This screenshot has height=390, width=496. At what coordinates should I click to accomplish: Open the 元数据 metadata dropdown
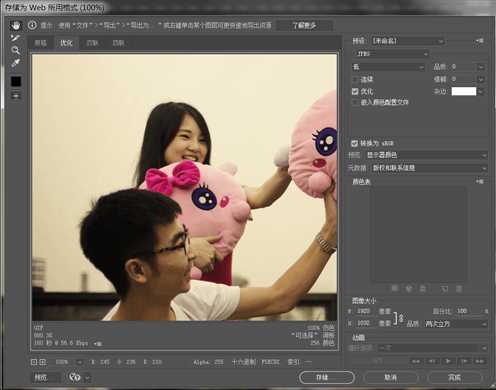[429, 168]
